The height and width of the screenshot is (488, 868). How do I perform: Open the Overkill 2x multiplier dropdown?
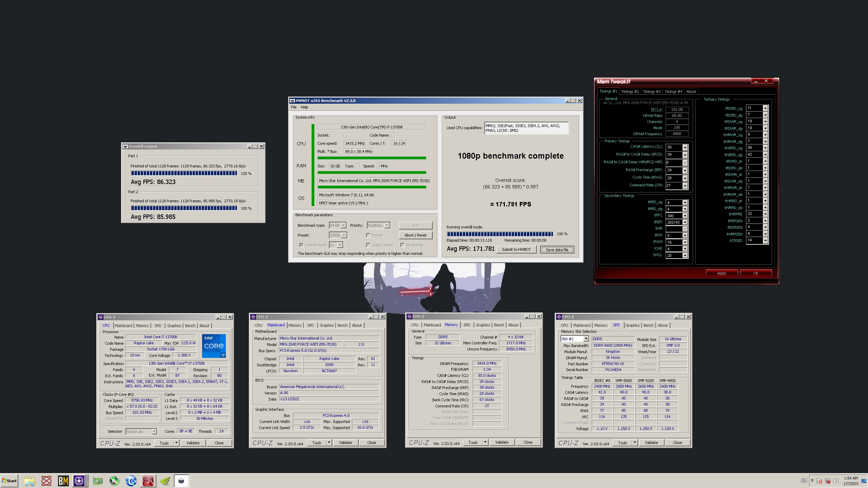click(336, 245)
